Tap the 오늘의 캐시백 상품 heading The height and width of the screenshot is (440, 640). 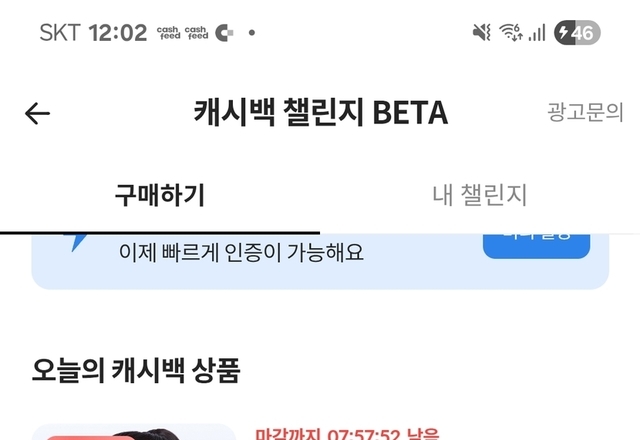click(x=136, y=370)
